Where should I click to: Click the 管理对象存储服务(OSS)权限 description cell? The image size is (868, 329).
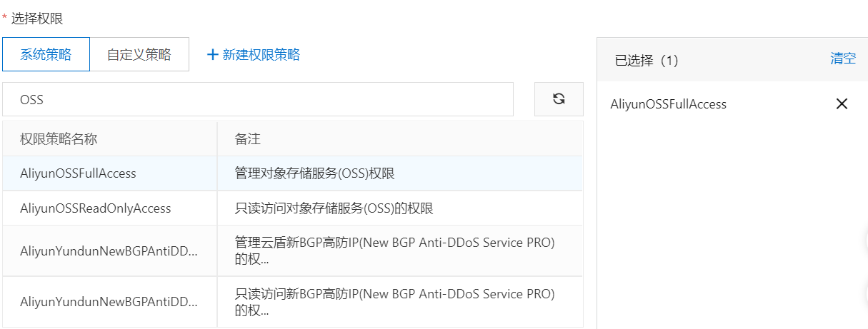coord(315,173)
